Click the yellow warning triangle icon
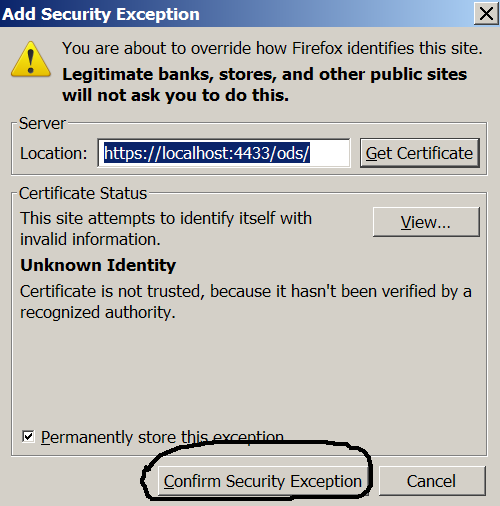The width and height of the screenshot is (500, 506). pyautogui.click(x=31, y=60)
